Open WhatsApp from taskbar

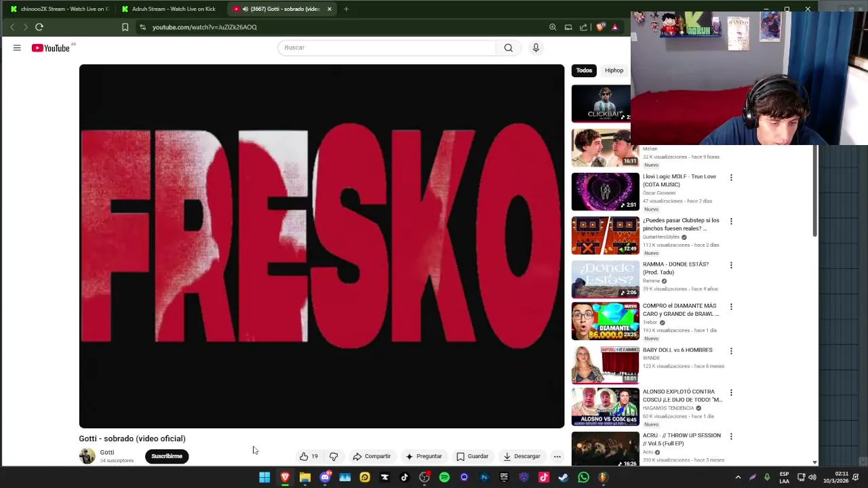pos(583,477)
